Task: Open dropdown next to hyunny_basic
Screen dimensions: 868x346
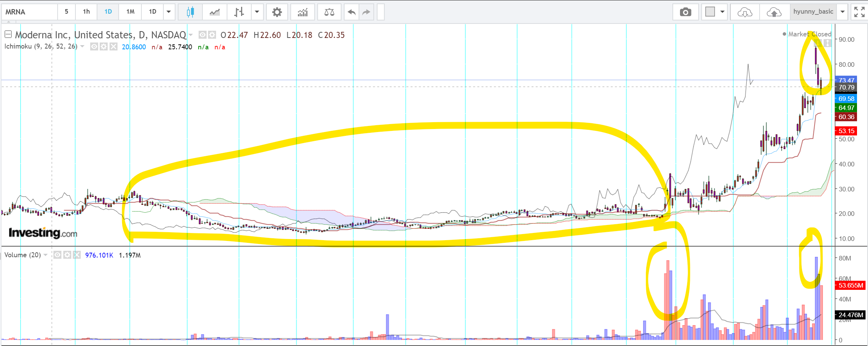Action: [x=842, y=12]
